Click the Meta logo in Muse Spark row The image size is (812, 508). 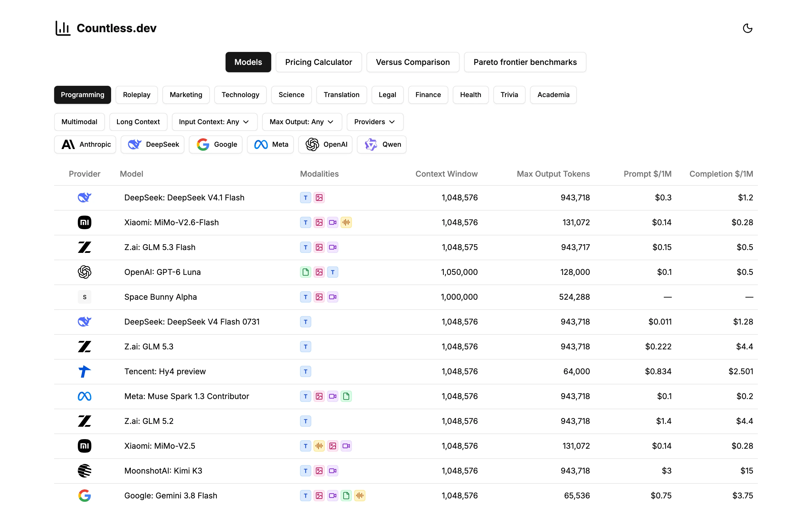85,396
